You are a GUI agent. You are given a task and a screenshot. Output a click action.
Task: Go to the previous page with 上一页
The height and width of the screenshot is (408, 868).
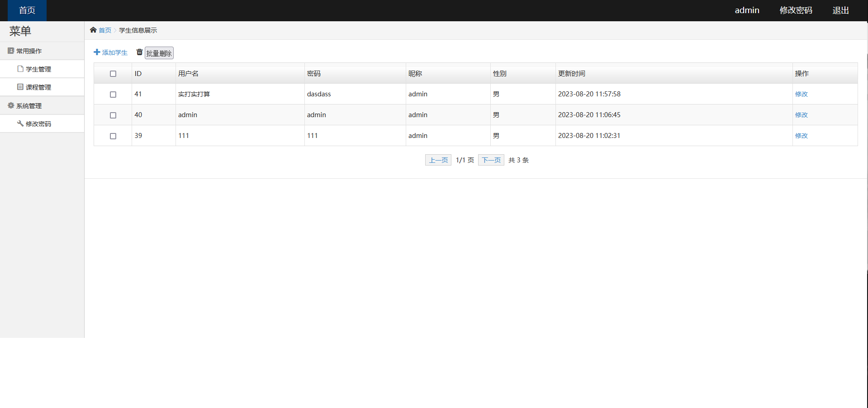click(438, 160)
